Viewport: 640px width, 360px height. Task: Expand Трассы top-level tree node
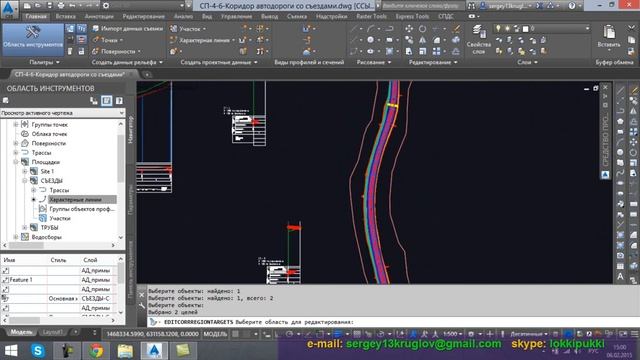16,153
